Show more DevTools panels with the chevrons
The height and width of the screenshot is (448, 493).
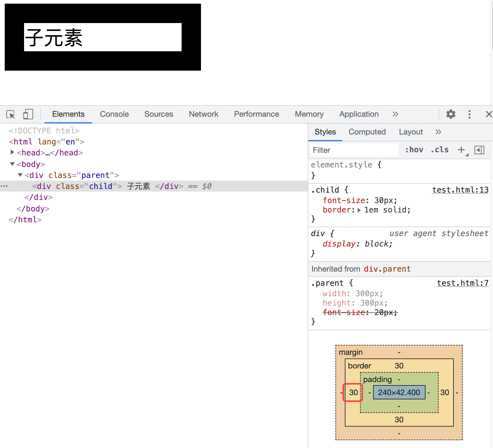(395, 114)
